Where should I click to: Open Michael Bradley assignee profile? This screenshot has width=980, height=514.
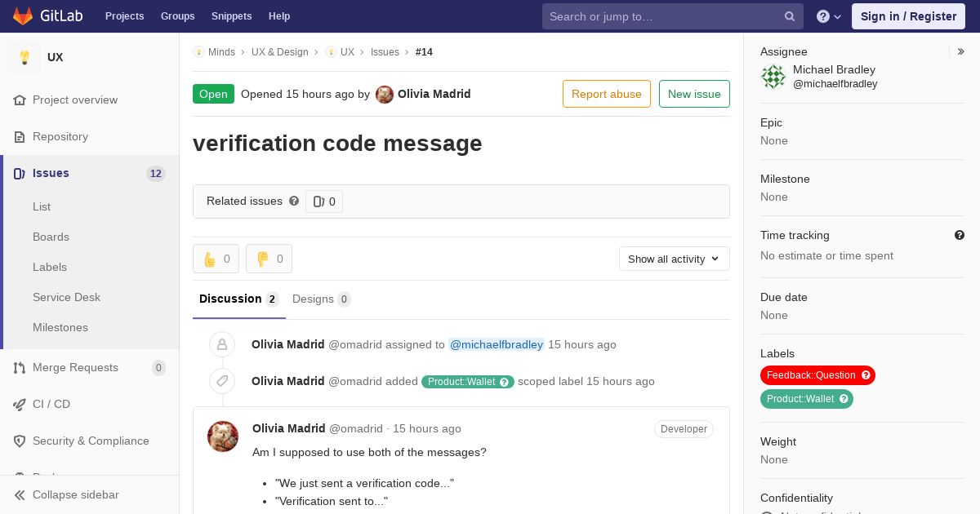[x=835, y=77]
